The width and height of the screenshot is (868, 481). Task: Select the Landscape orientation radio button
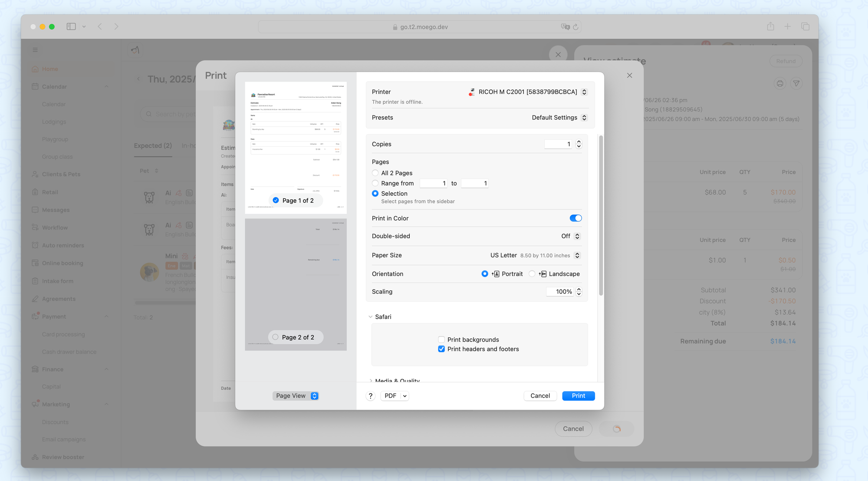pyautogui.click(x=532, y=274)
